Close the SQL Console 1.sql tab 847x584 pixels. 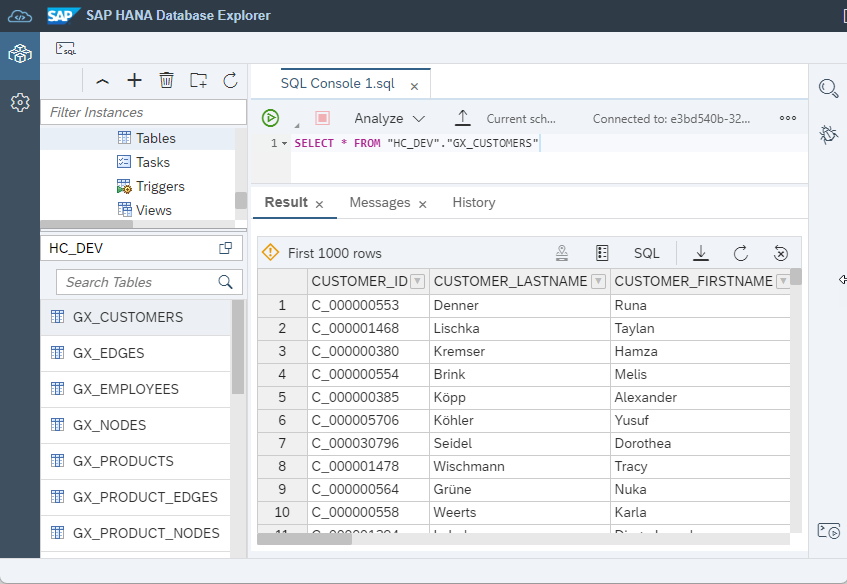pos(414,86)
